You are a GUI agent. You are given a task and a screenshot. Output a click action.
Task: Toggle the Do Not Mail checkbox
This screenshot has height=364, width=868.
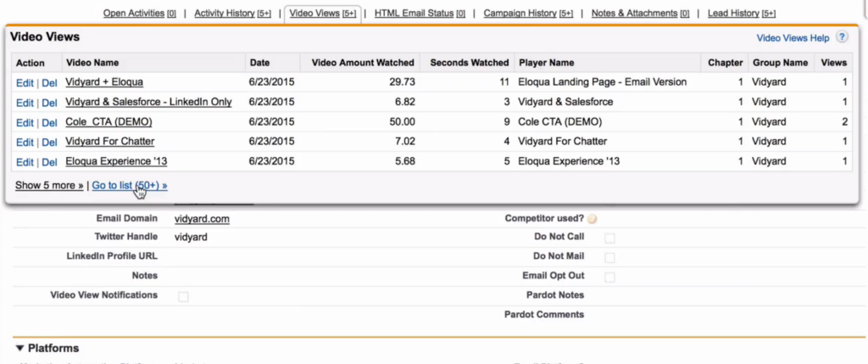(609, 258)
